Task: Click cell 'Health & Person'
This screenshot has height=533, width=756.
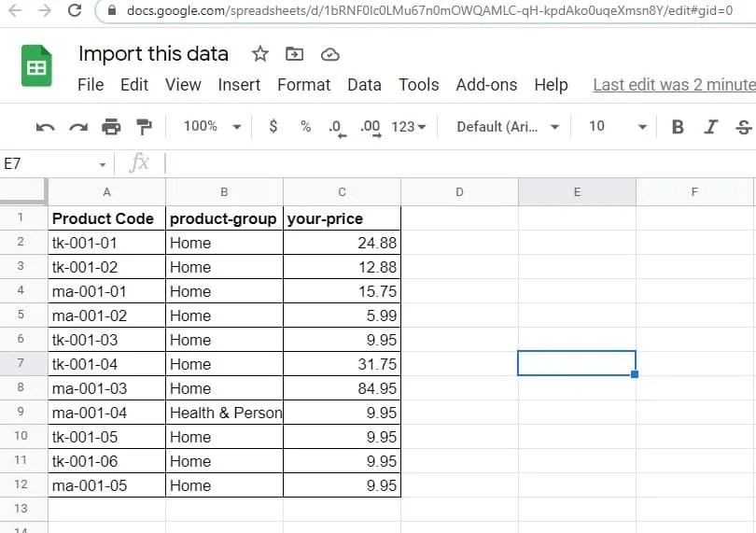Action: 224,413
